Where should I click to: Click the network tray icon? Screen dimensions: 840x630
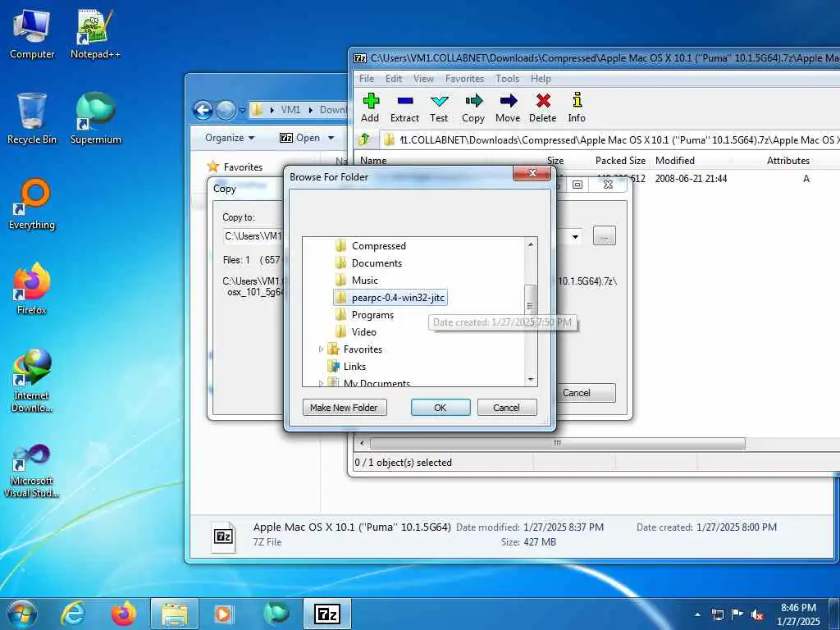[x=717, y=614]
